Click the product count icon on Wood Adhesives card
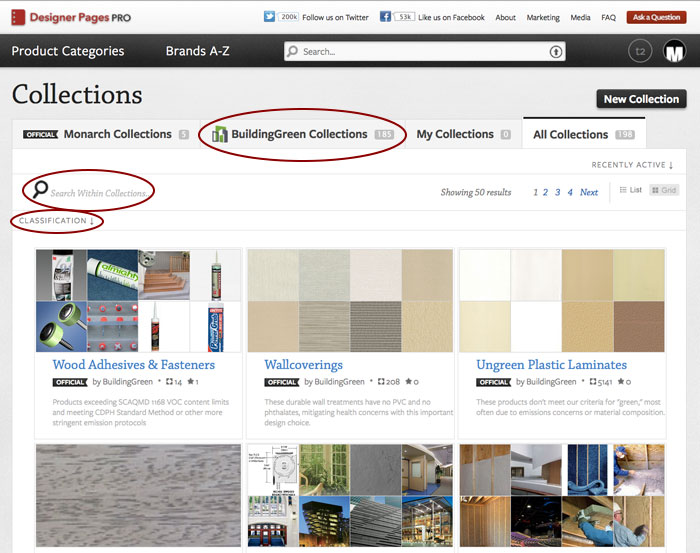The width and height of the screenshot is (700, 553). pos(169,382)
